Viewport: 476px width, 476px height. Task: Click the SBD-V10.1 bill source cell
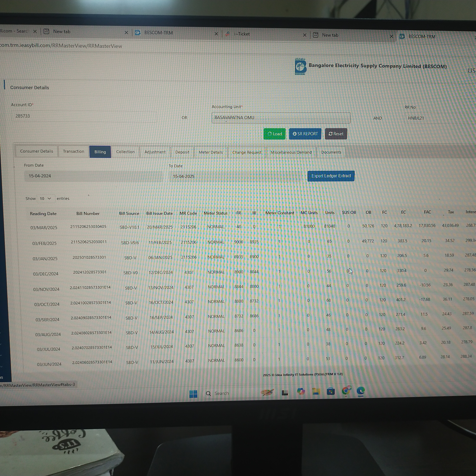(129, 227)
